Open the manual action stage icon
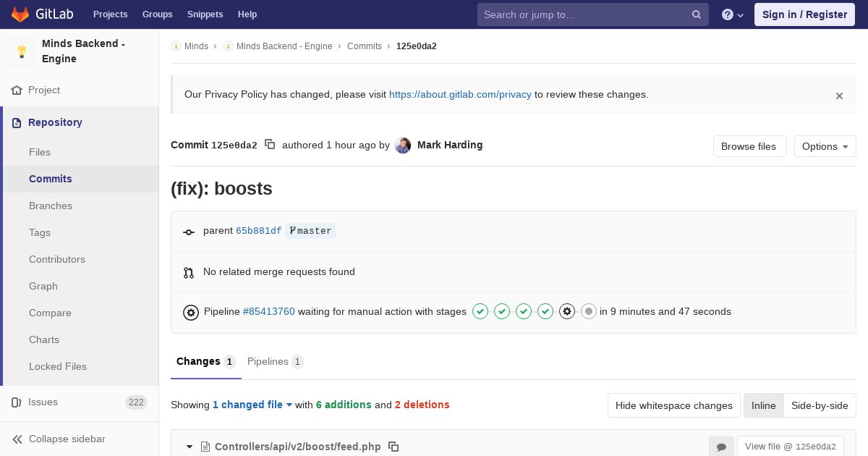 point(567,311)
